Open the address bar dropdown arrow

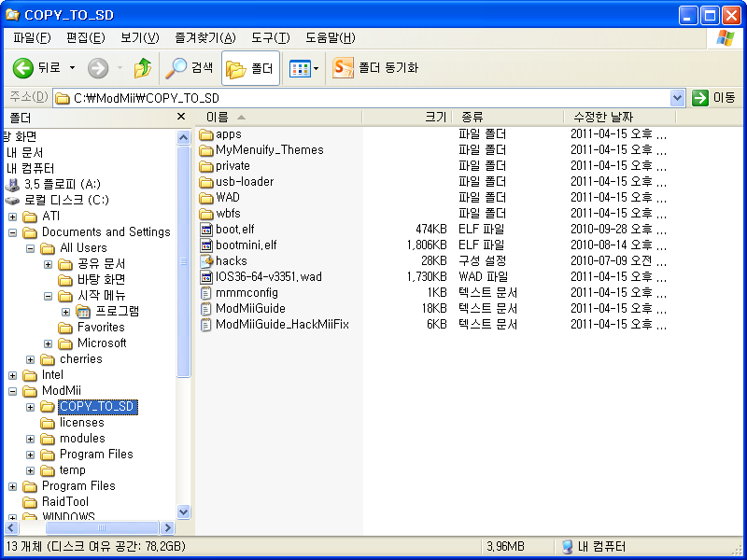point(677,98)
